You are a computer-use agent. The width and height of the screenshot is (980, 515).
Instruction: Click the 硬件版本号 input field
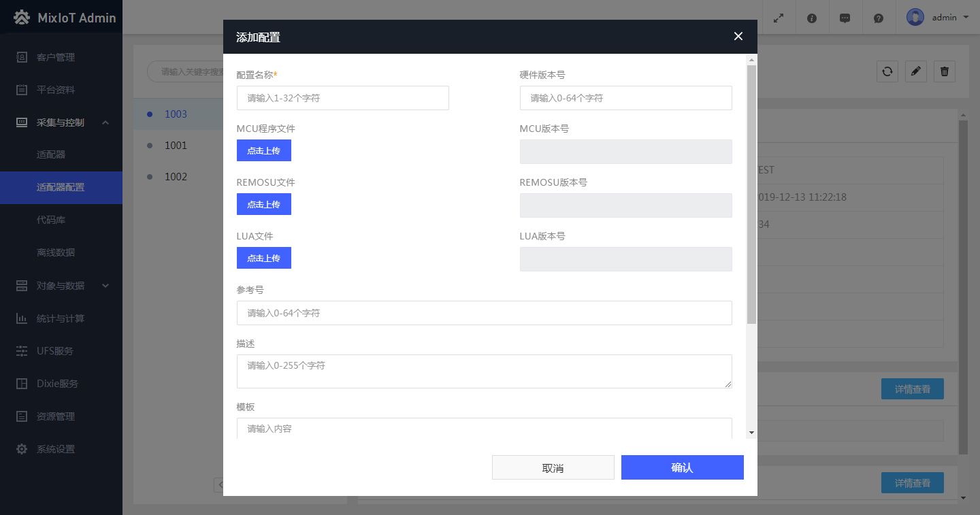[625, 98]
